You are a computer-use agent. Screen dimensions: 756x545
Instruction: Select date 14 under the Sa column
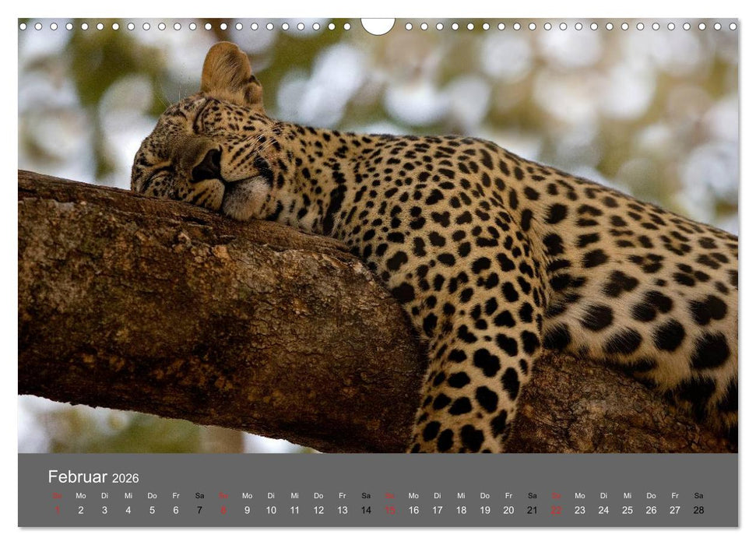click(366, 509)
